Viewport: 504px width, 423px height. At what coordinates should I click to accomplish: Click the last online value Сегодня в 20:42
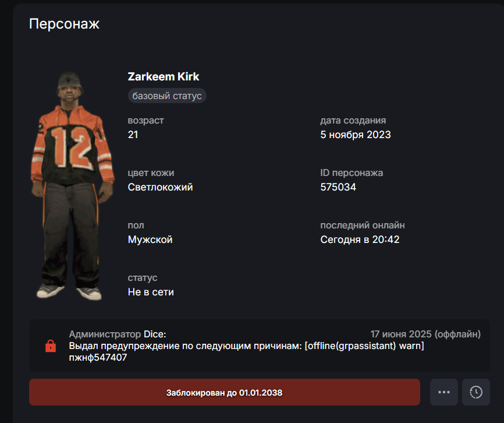[x=360, y=239]
